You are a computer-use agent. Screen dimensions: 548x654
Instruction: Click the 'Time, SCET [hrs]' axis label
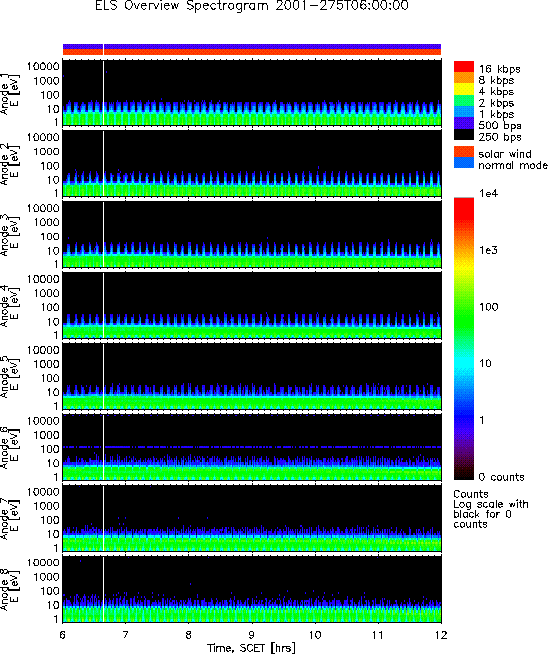251,648
